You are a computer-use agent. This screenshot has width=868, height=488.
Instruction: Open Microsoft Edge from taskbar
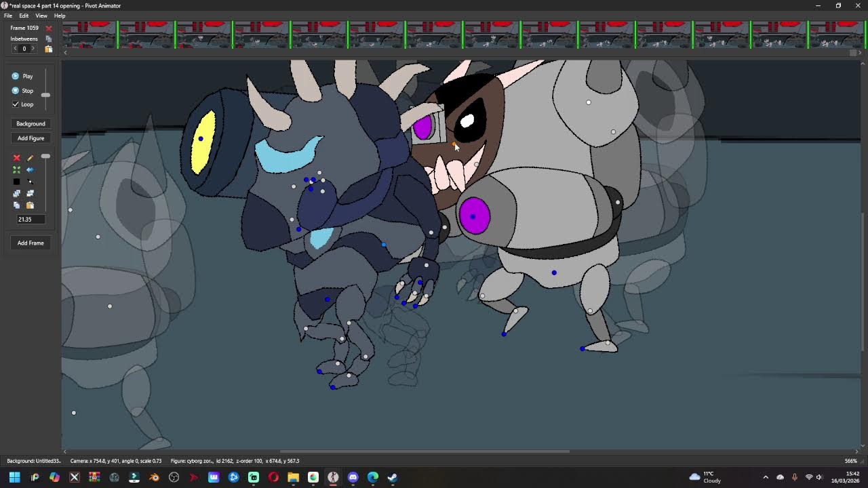click(373, 477)
